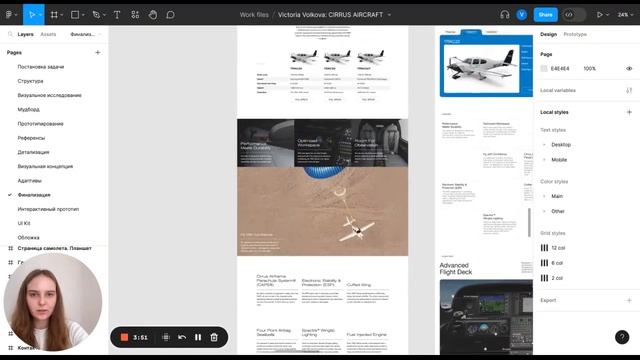640x360 pixels.
Task: Click the page color opacity 100% field
Action: [589, 69]
